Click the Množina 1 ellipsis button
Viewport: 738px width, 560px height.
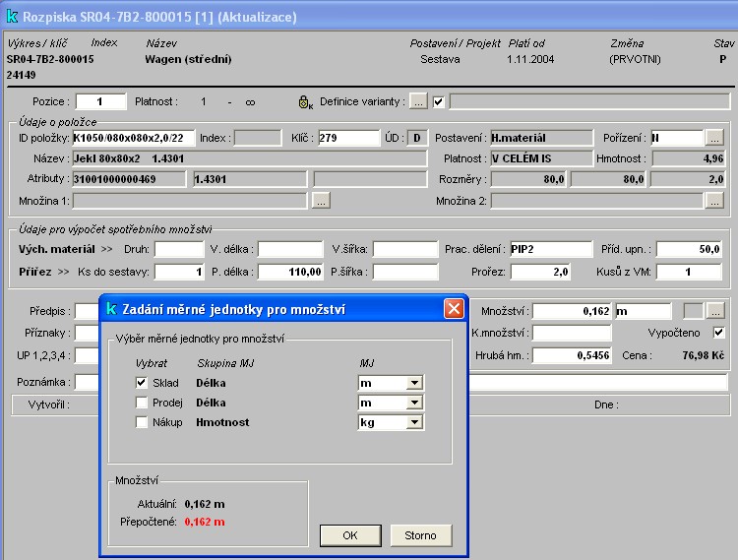(x=321, y=201)
